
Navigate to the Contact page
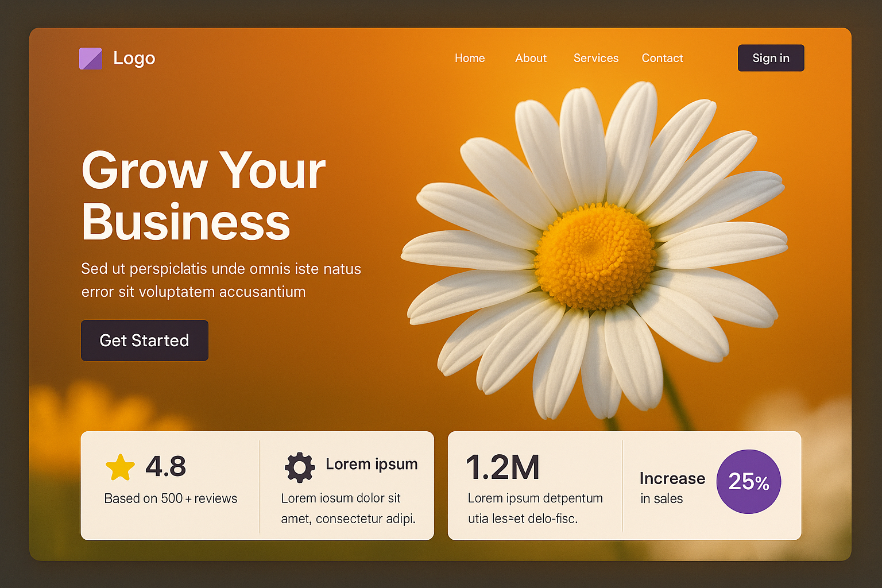662,58
